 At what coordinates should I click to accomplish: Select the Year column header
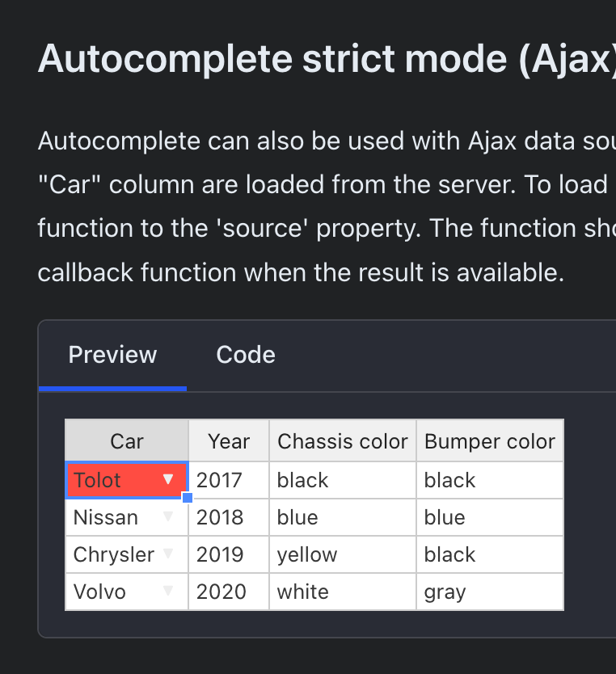pos(229,441)
